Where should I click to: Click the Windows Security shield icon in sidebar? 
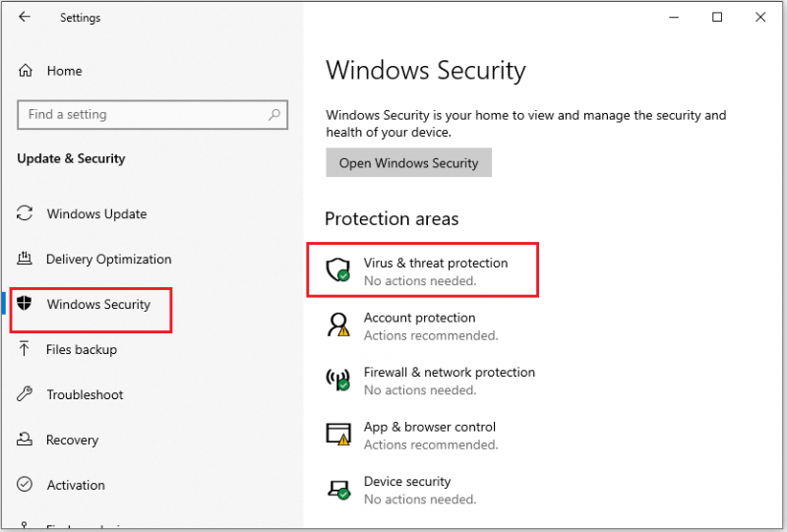(x=24, y=303)
